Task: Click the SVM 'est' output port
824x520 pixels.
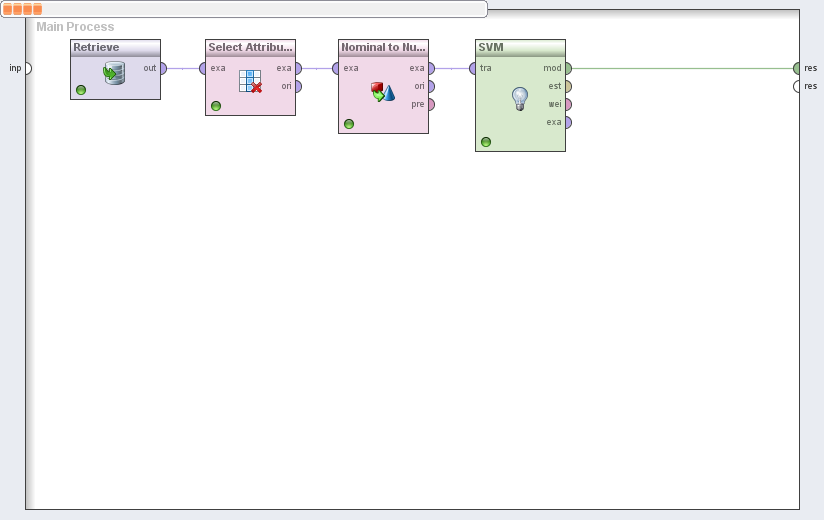Action: (569, 86)
